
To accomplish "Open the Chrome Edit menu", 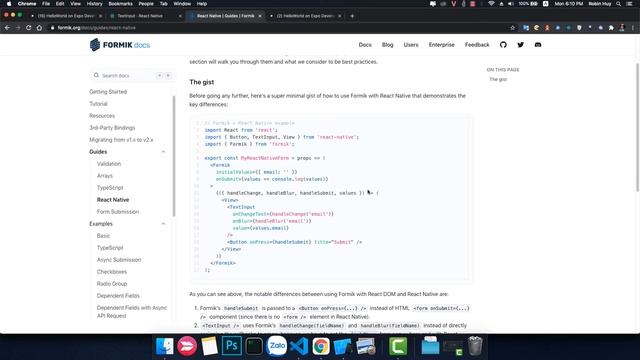I will tap(60, 4).
